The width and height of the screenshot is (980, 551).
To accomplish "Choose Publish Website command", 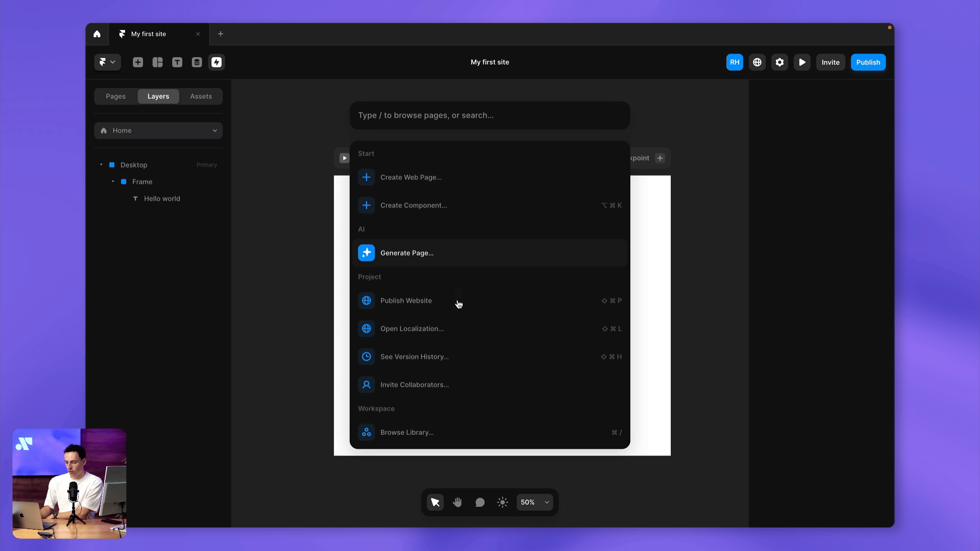I will (489, 301).
